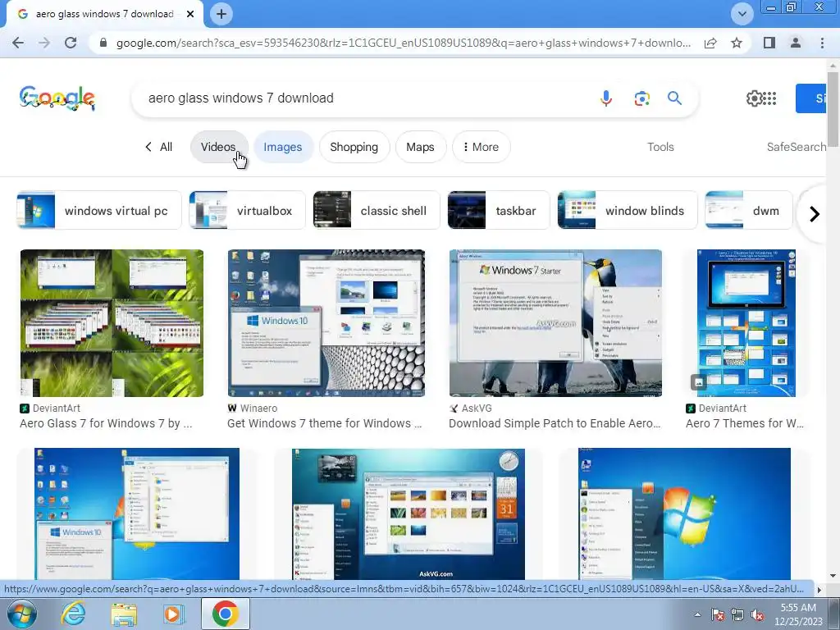Select the Images tab
The width and height of the screenshot is (840, 630).
click(283, 147)
